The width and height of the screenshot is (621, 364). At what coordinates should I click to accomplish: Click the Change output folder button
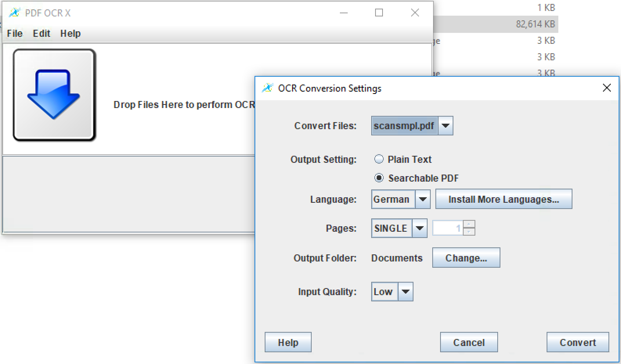(466, 258)
